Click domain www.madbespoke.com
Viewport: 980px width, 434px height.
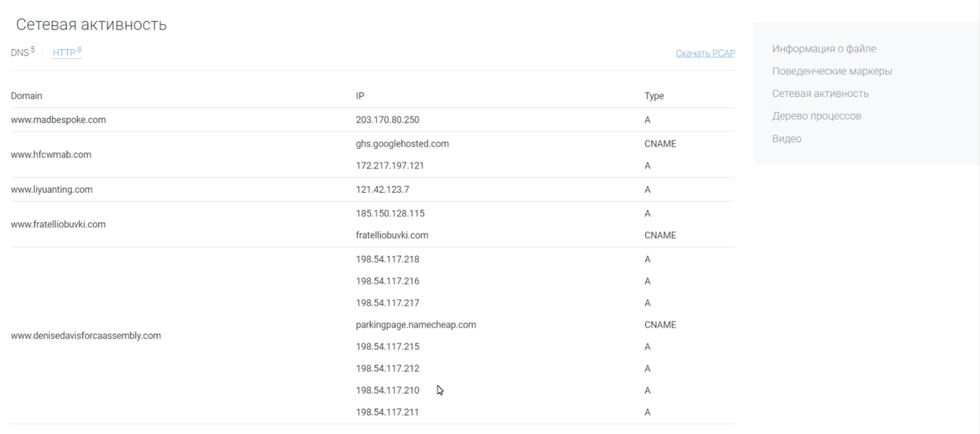click(x=58, y=119)
